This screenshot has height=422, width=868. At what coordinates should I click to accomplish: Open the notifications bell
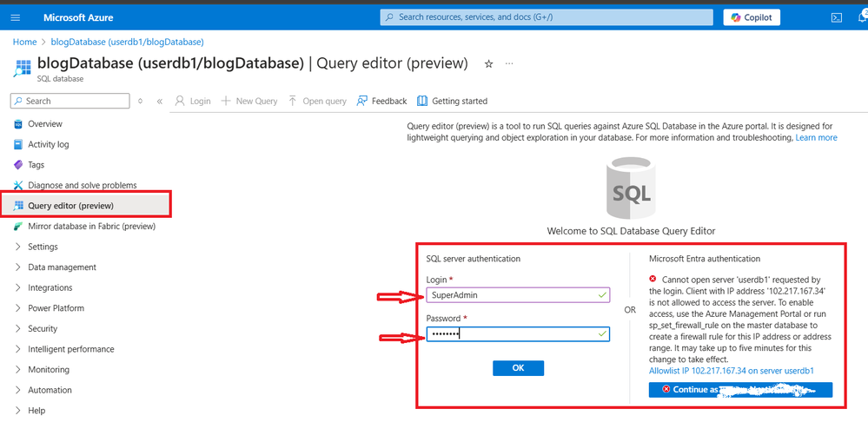pyautogui.click(x=863, y=17)
